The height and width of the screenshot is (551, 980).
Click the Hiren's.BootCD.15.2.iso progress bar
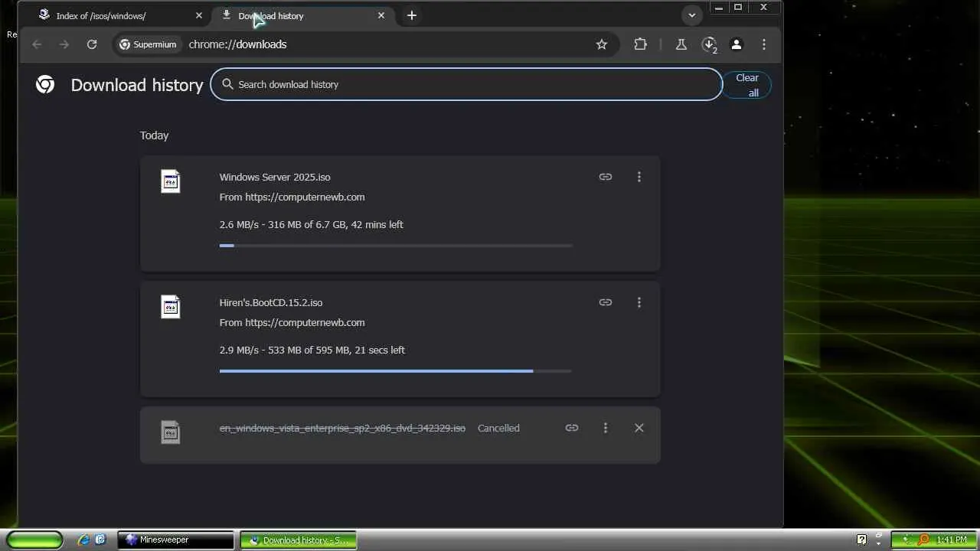click(x=396, y=371)
